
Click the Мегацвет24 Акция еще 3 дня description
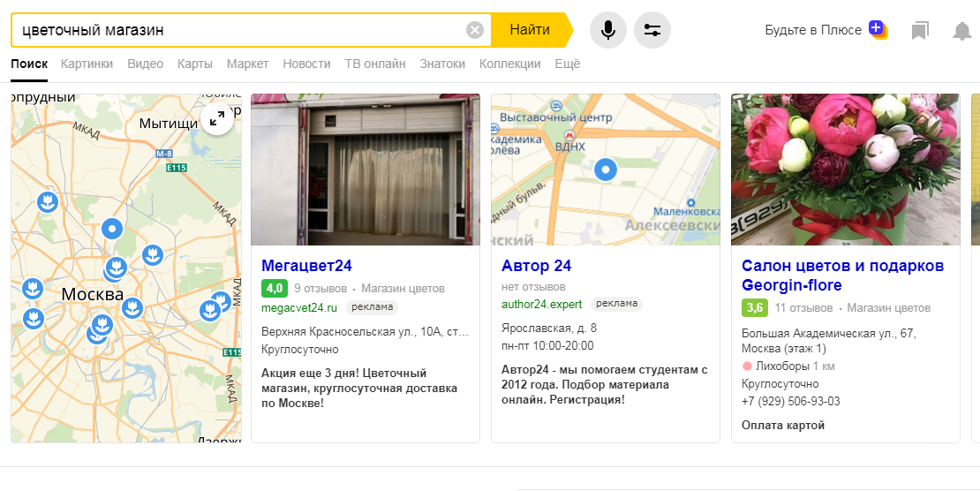click(359, 388)
